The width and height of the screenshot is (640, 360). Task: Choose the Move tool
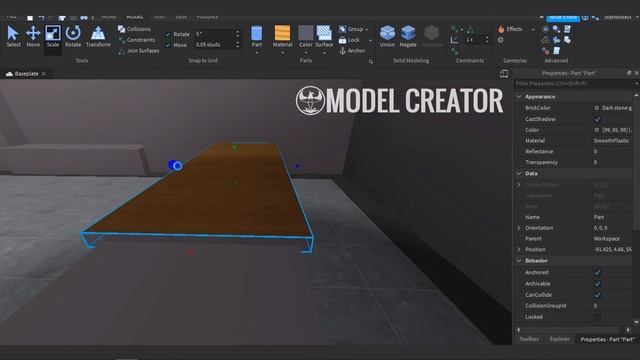[33, 36]
